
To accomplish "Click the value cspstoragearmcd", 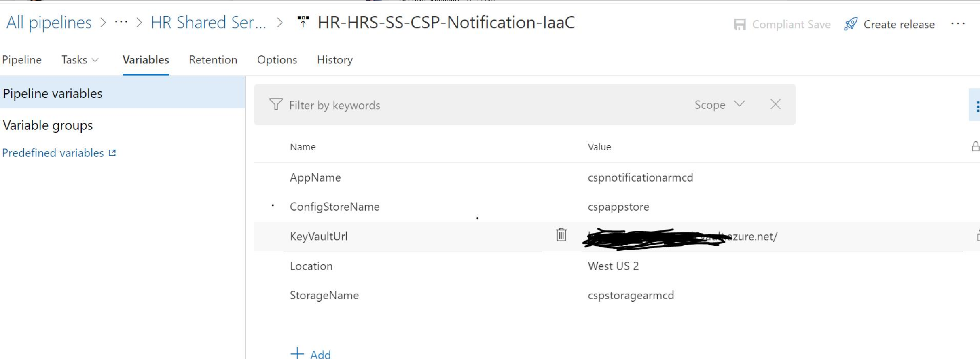I will click(631, 295).
